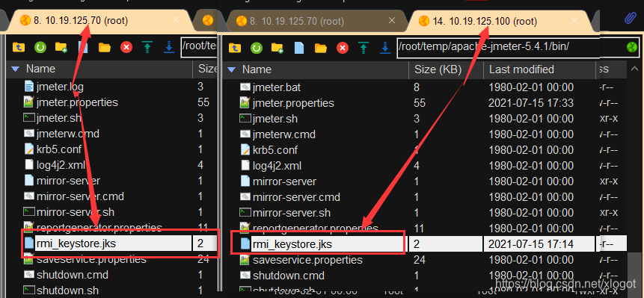
Task: Click 2021-07-15 17:14 modified date
Action: click(531, 244)
